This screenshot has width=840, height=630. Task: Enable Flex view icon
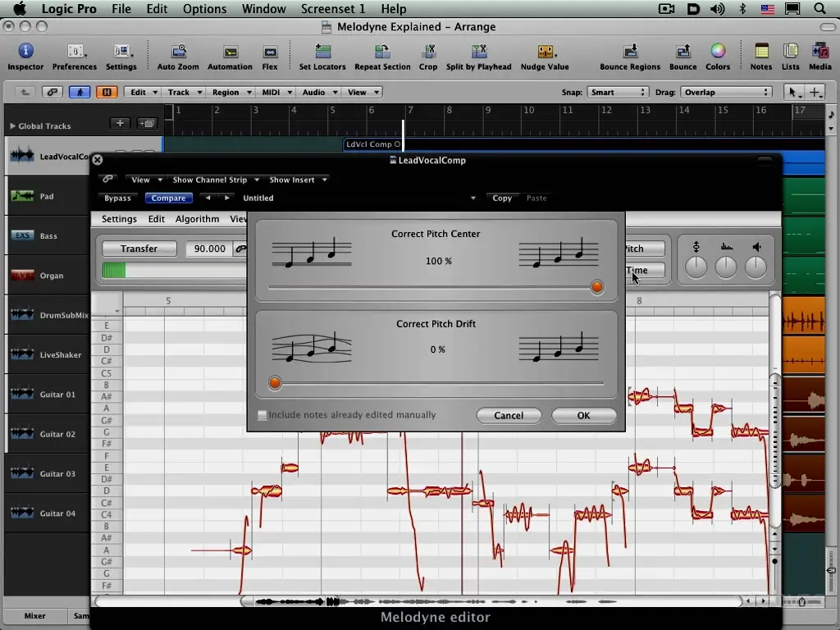[270, 52]
